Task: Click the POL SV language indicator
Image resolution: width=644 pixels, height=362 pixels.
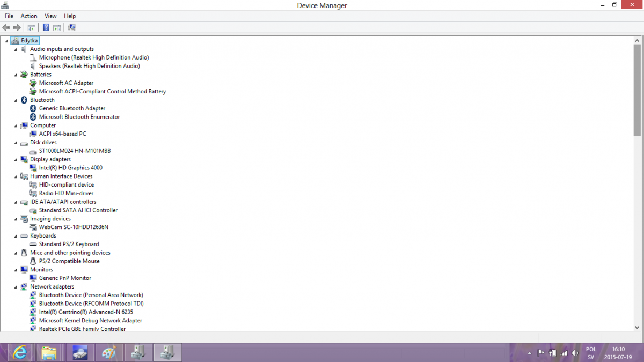Action: pyautogui.click(x=591, y=353)
